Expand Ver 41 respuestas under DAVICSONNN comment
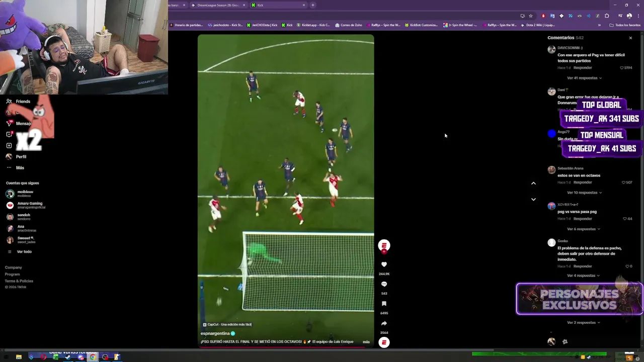 pyautogui.click(x=584, y=78)
